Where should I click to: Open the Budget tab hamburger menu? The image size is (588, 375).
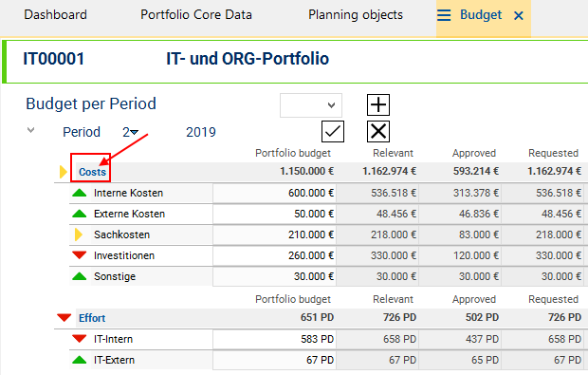tap(444, 15)
